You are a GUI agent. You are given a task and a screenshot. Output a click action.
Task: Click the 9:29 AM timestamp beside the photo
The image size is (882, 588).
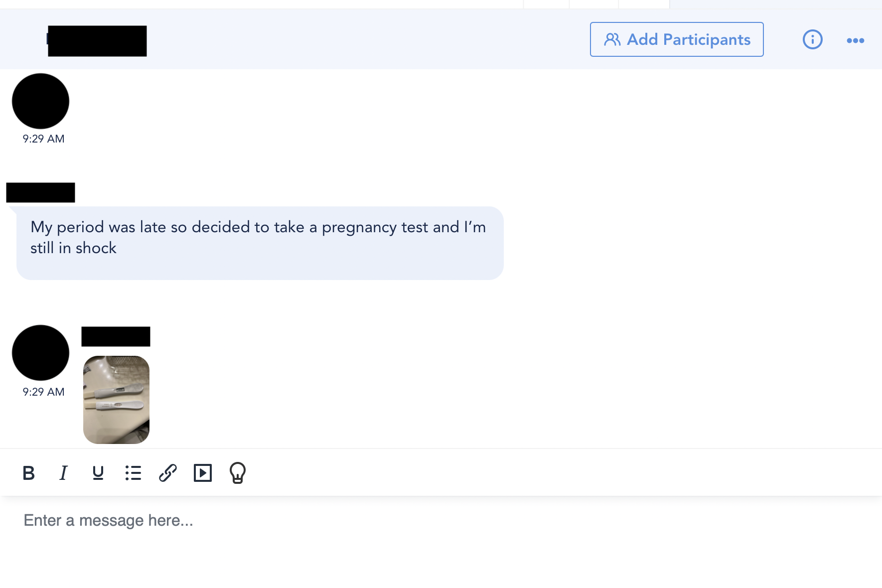click(x=43, y=392)
